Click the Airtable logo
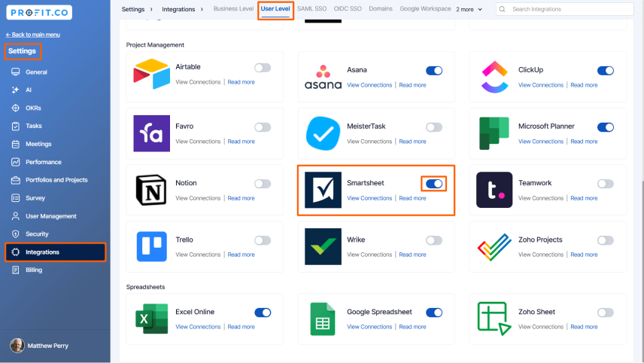This screenshot has width=644, height=363. point(151,74)
